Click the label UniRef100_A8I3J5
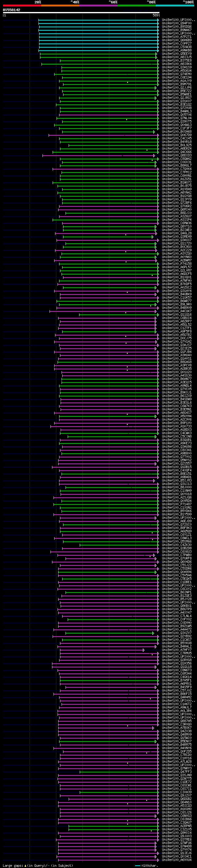The height and width of the screenshot is (868, 197). pyautogui.click(x=176, y=57)
